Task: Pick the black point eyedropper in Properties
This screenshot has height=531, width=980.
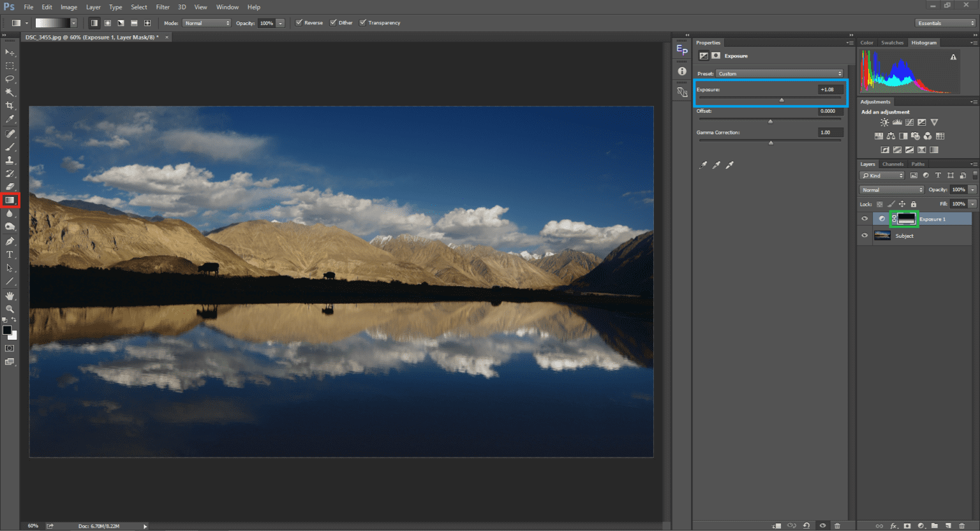Action: pos(703,165)
